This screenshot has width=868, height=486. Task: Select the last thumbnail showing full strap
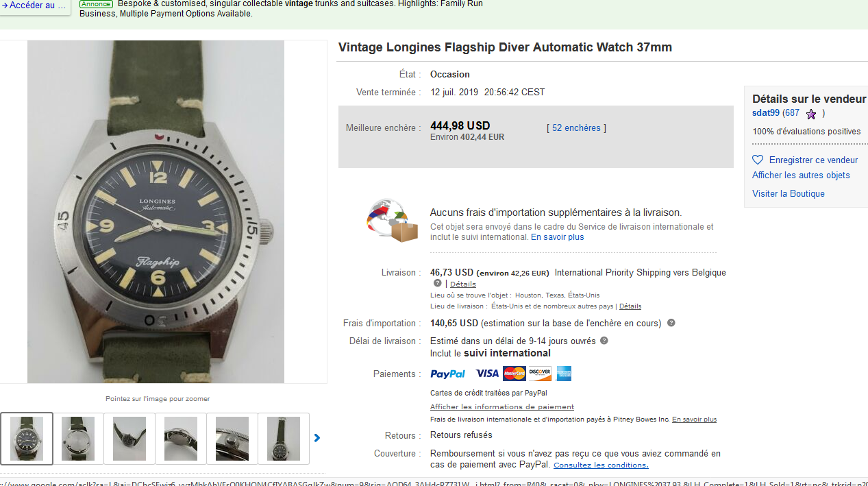coord(284,438)
